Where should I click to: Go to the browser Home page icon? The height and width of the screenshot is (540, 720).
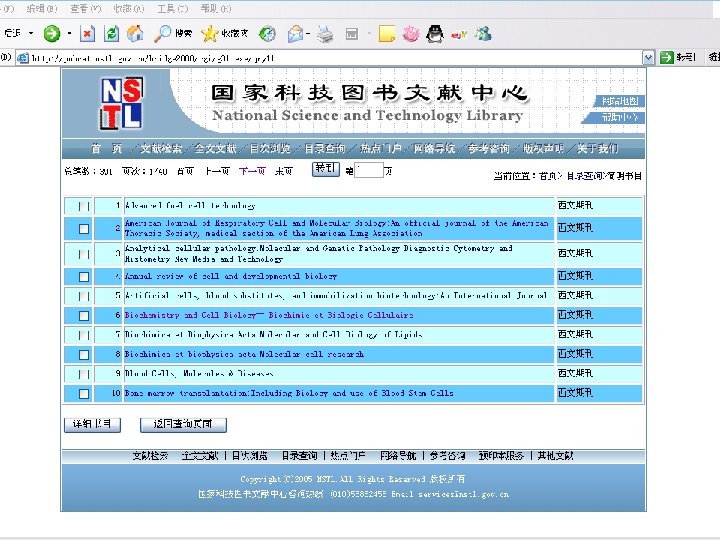click(135, 33)
